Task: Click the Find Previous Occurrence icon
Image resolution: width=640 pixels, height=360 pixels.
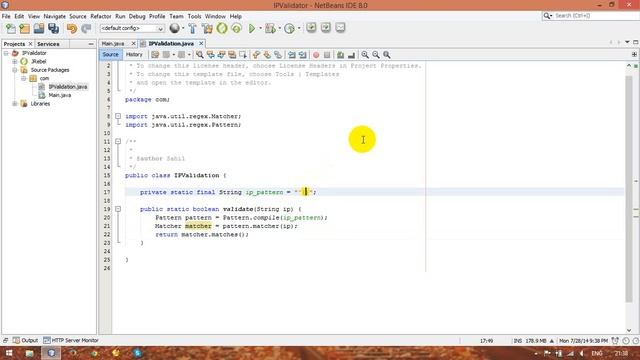Action: tap(211, 55)
